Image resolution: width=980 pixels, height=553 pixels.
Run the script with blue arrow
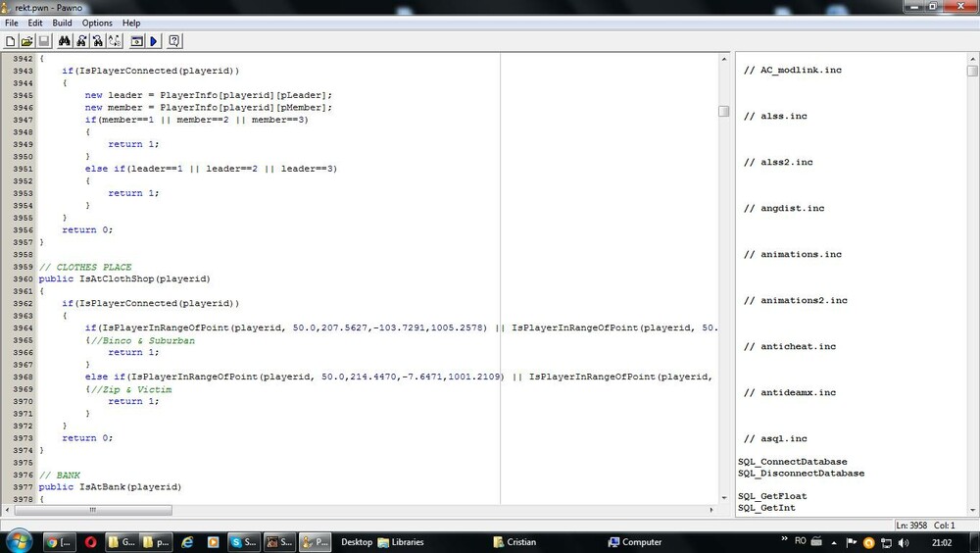[x=154, y=41]
